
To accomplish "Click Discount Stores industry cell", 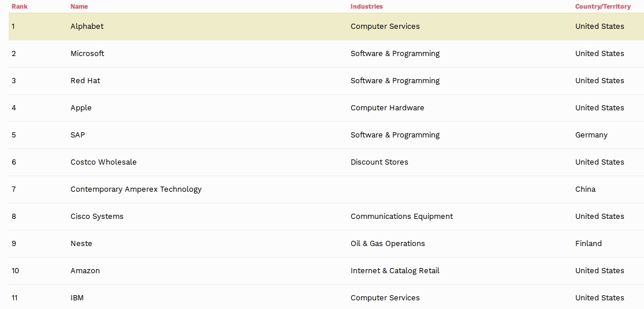I will click(379, 162).
